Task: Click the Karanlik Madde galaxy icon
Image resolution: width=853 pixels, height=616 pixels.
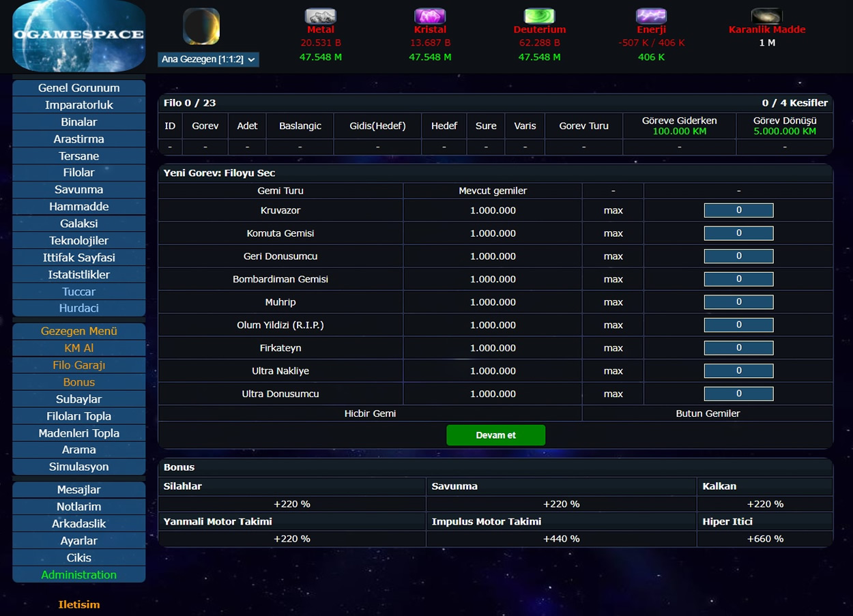Action: click(x=766, y=16)
